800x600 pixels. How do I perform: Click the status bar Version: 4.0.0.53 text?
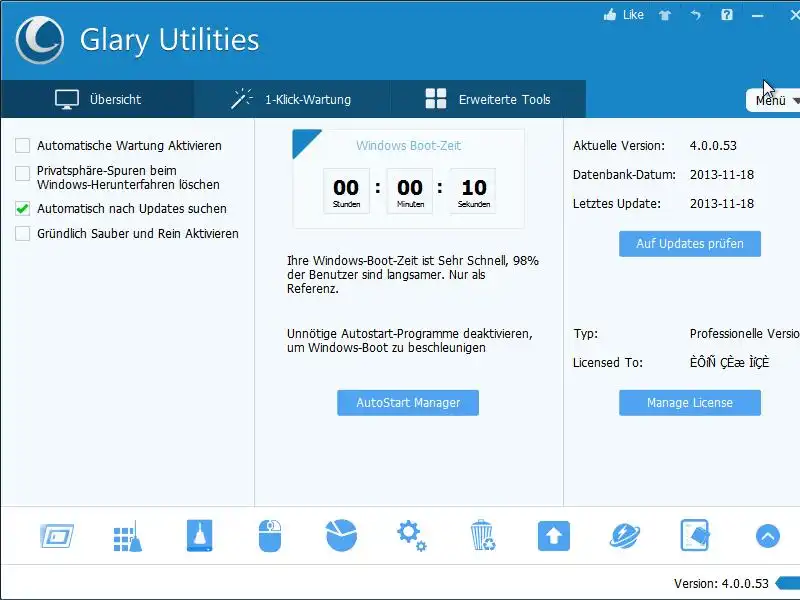click(x=721, y=583)
